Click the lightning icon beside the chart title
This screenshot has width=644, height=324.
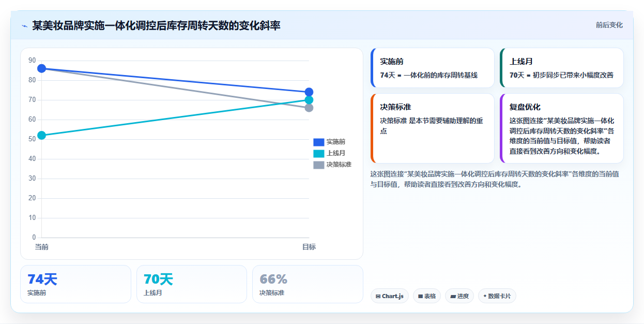click(24, 25)
